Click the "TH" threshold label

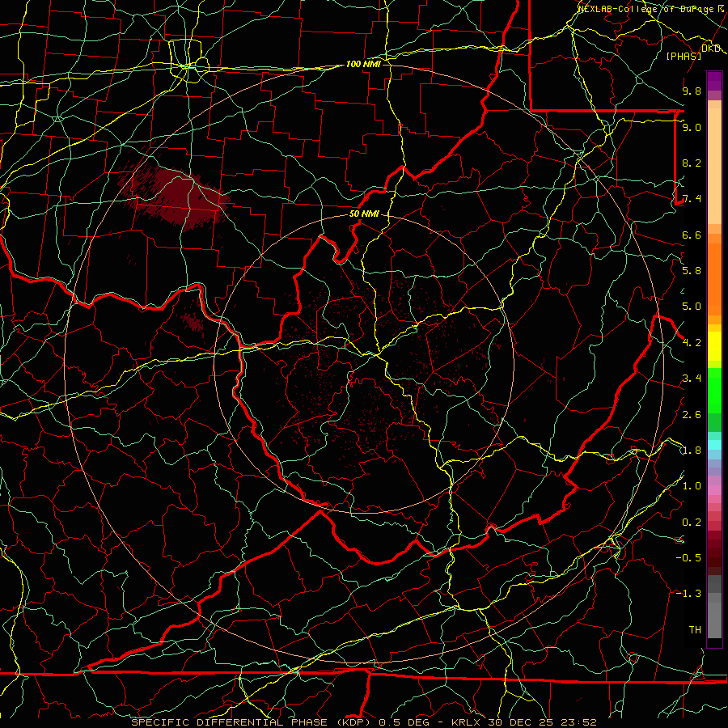695,630
